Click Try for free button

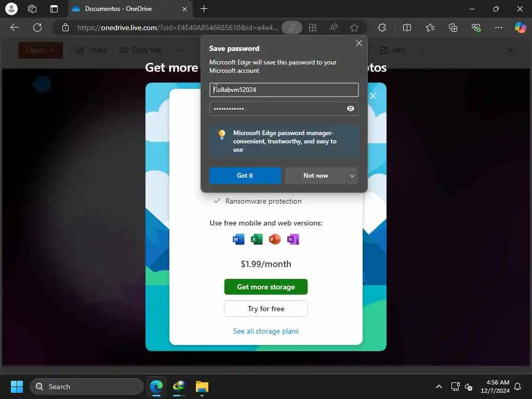[265, 309]
